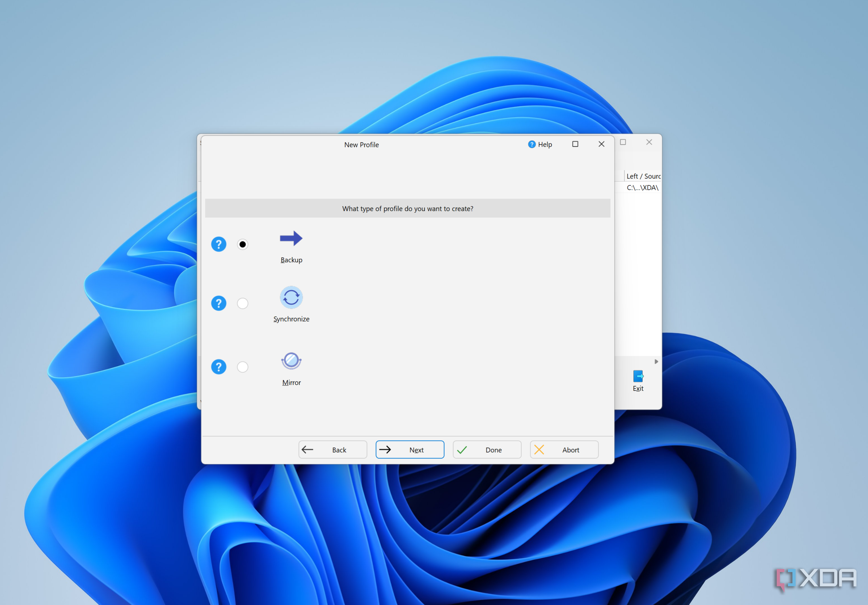Select the Synchronize radio button
Image resolution: width=868 pixels, height=605 pixels.
(x=243, y=303)
